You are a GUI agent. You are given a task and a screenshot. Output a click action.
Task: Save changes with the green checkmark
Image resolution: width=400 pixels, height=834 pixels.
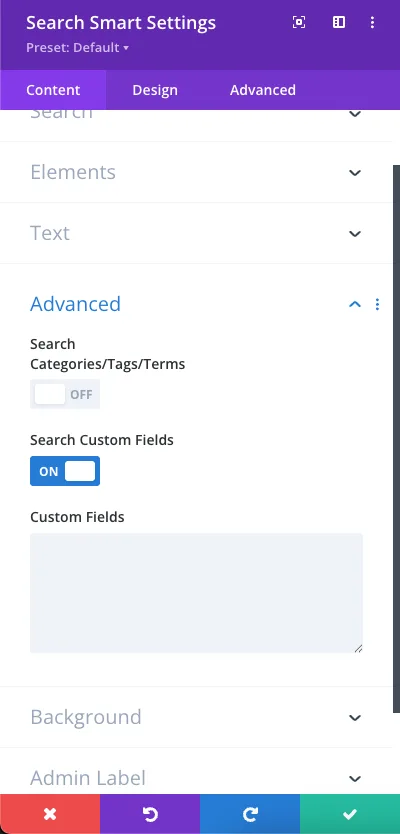(x=350, y=814)
